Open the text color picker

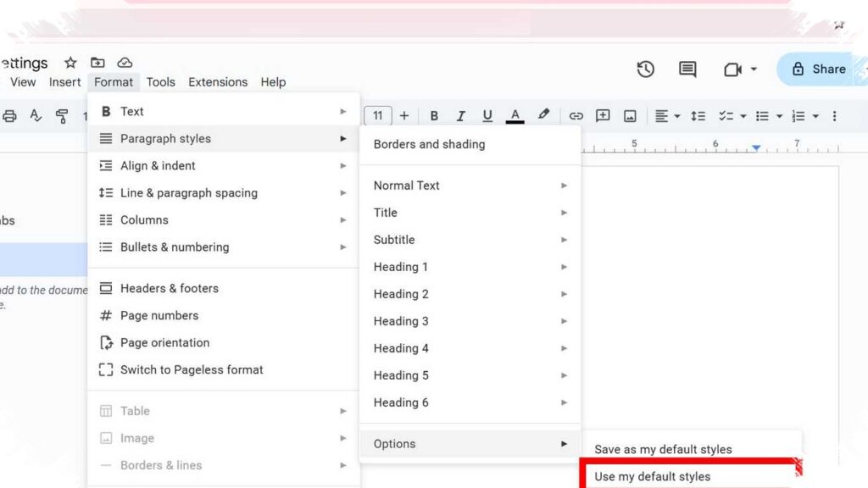point(515,115)
